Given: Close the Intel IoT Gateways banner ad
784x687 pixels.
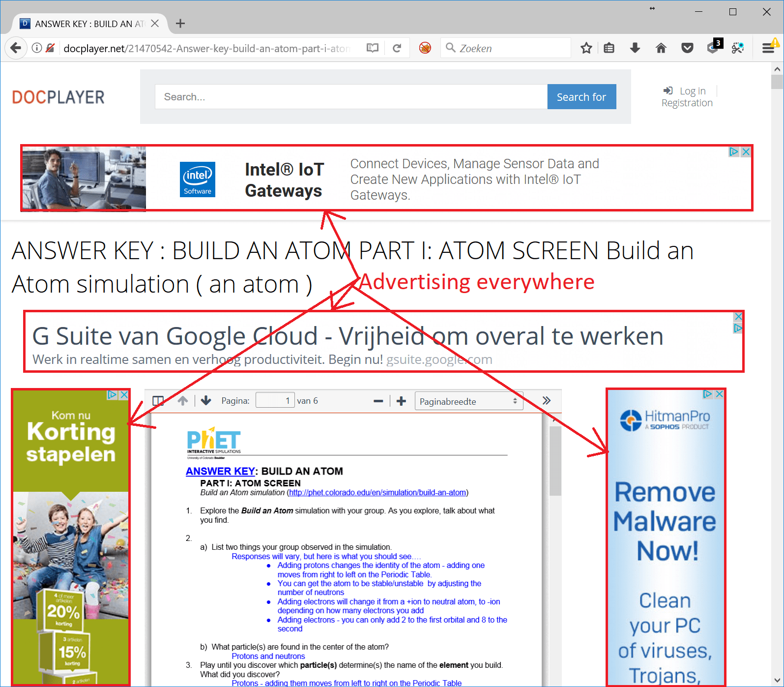Looking at the screenshot, I should (746, 152).
